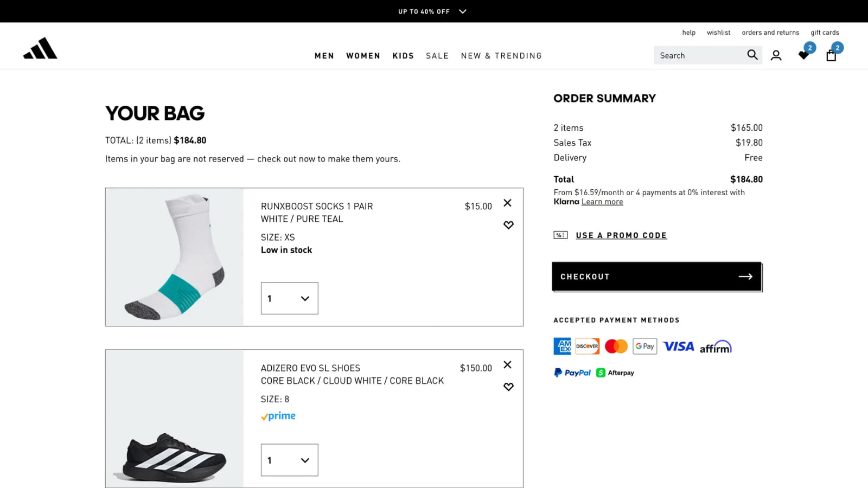Open the quantity dropdown for the socks
This screenshot has height=488, width=868.
point(289,298)
